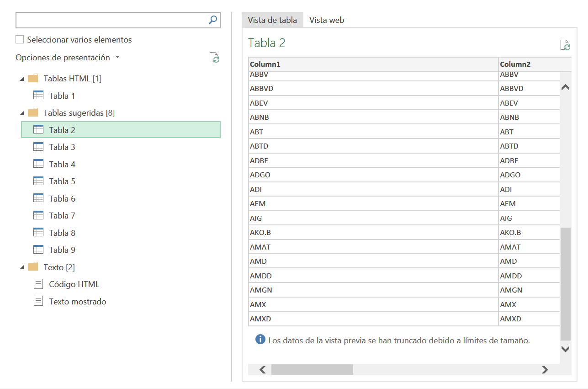Click the Column2 header
This screenshot has width=588, height=389.
tap(535, 64)
